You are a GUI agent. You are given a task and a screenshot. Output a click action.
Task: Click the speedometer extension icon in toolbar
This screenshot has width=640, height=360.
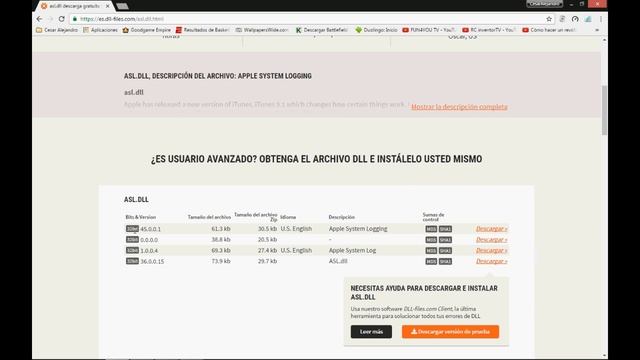coord(575,19)
